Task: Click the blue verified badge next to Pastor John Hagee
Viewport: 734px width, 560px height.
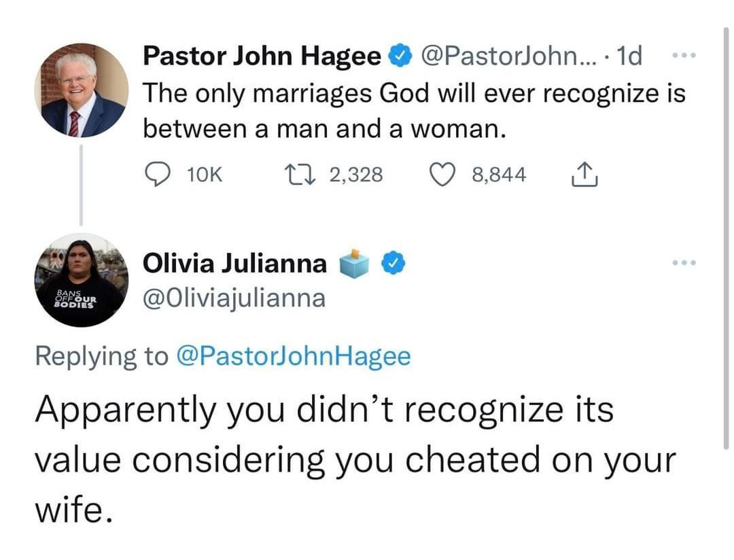Action: click(400, 55)
